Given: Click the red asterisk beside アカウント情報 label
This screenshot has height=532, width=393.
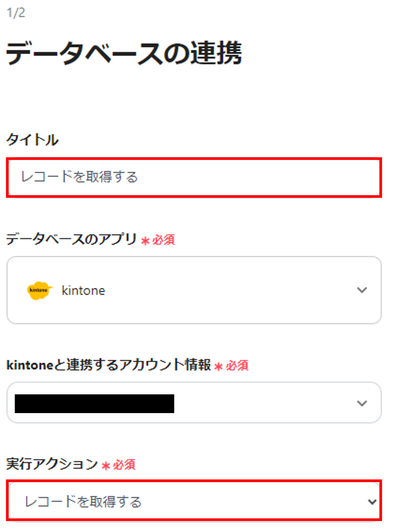Looking at the screenshot, I should (x=218, y=366).
